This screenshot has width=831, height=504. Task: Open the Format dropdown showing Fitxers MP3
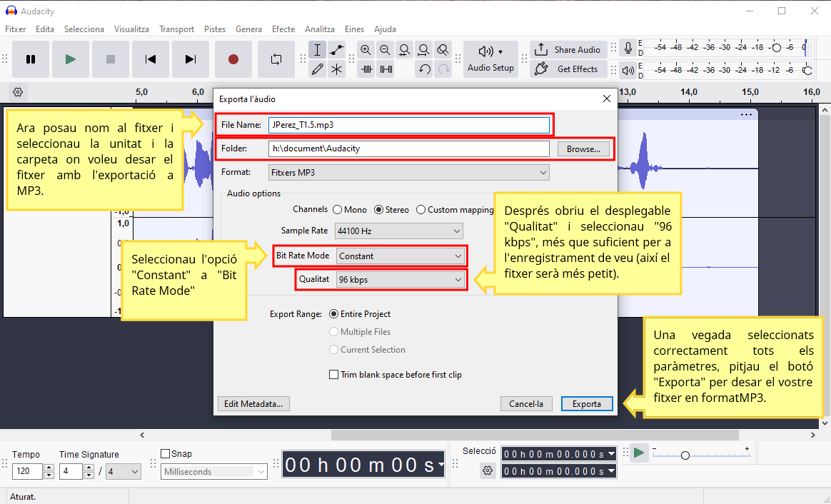tap(408, 173)
